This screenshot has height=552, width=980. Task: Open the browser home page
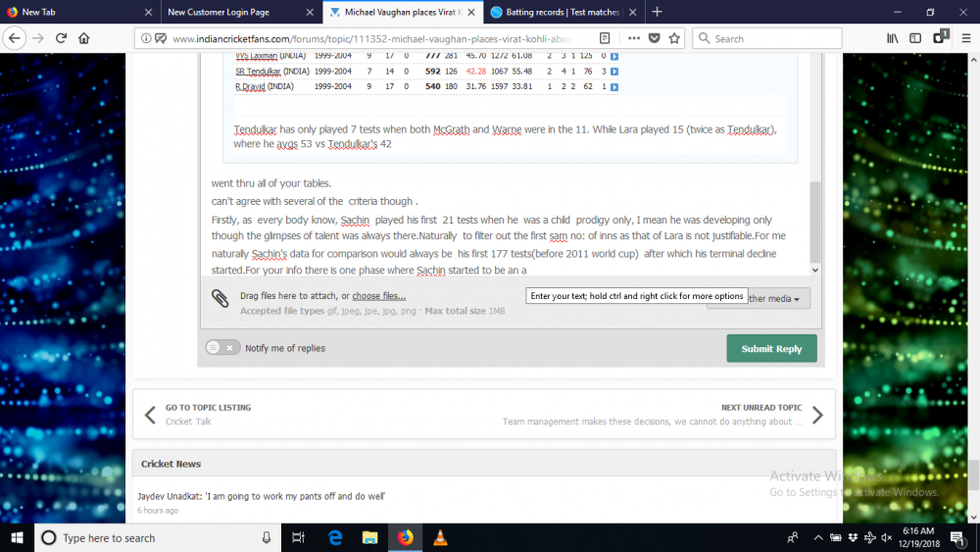tap(83, 38)
